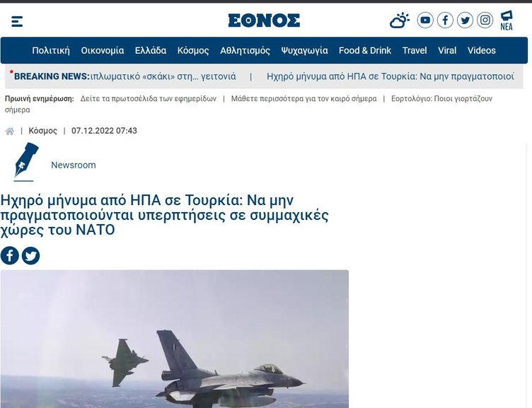This screenshot has width=532, height=408.
Task: Select the Food & Drink menu item
Action: (365, 50)
